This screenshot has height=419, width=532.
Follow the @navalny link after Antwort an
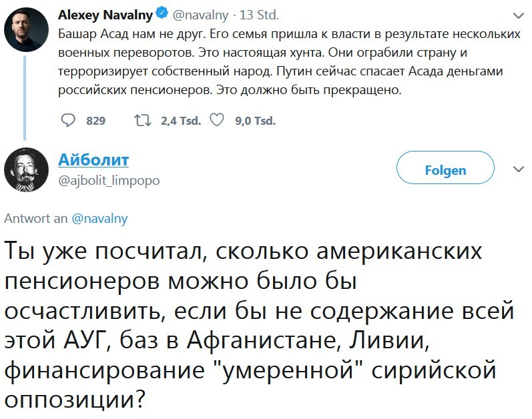pyautogui.click(x=99, y=218)
